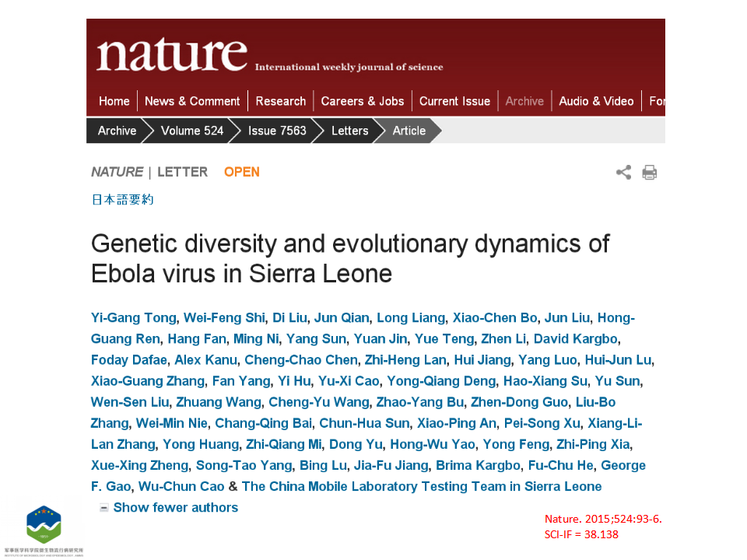747x560 pixels.
Task: Click the share icon
Action: click(623, 173)
